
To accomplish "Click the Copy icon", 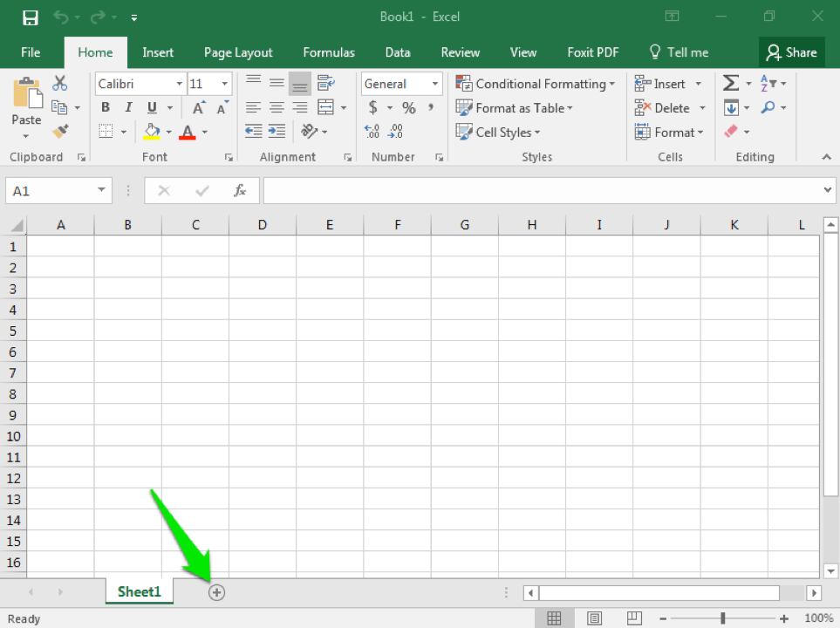I will tap(59, 107).
